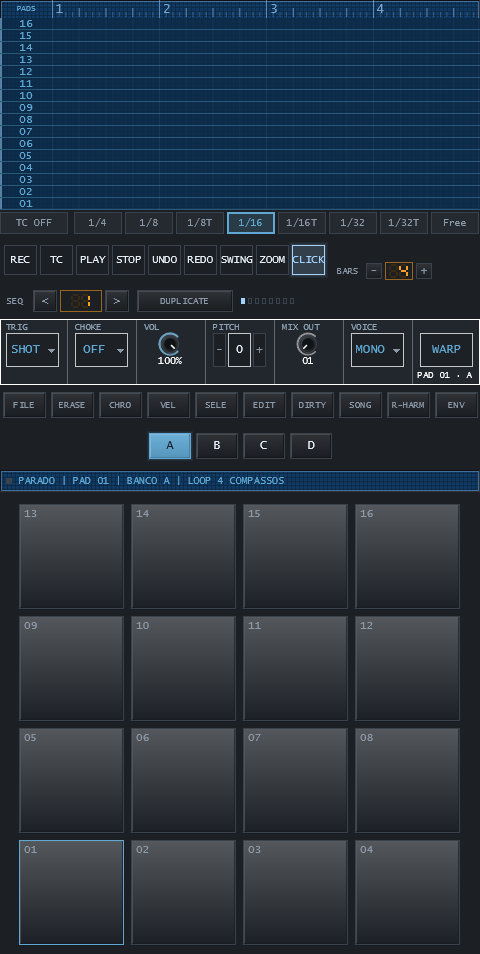Click the SELE button

tap(217, 405)
